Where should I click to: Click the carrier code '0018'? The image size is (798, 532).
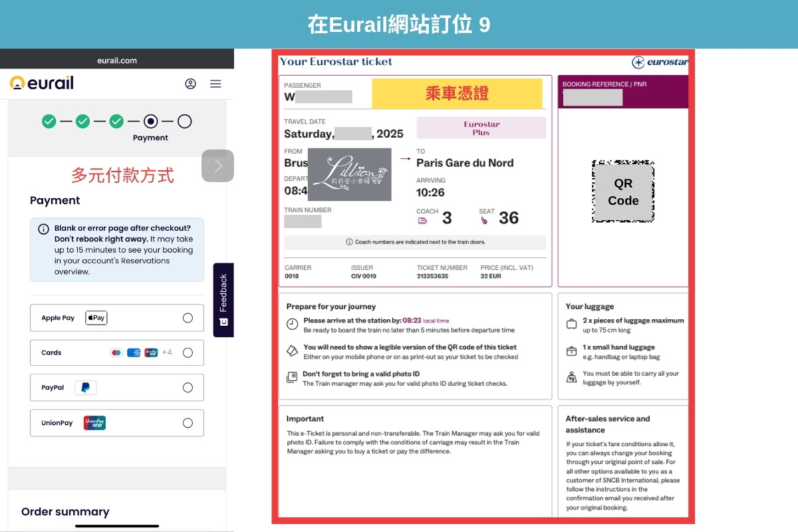click(291, 276)
